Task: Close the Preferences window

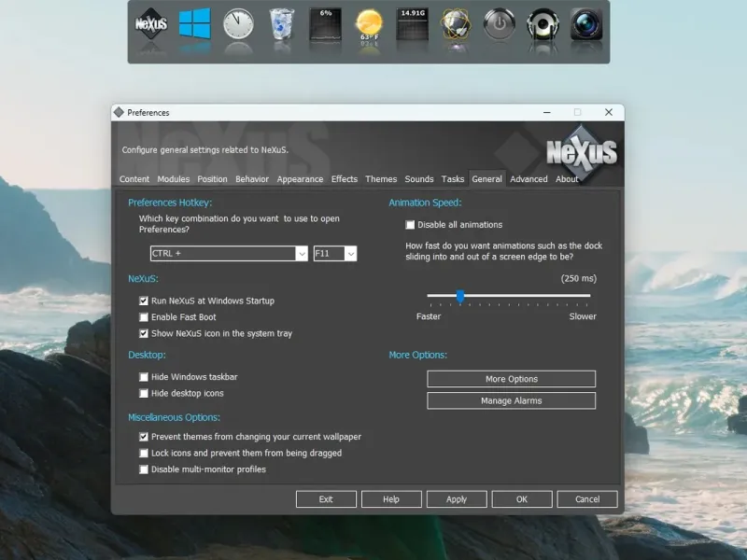Action: tap(609, 112)
